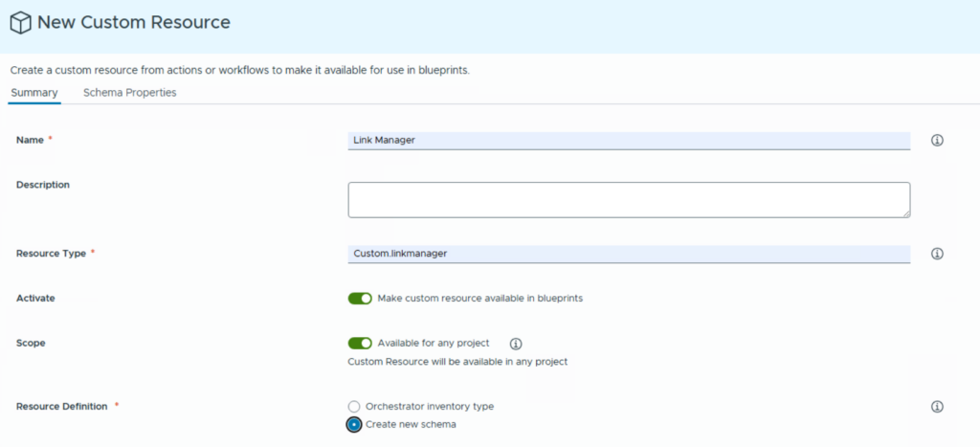The height and width of the screenshot is (447, 980).
Task: Toggle 'Make custom resource available in blueprints'
Action: click(x=360, y=299)
